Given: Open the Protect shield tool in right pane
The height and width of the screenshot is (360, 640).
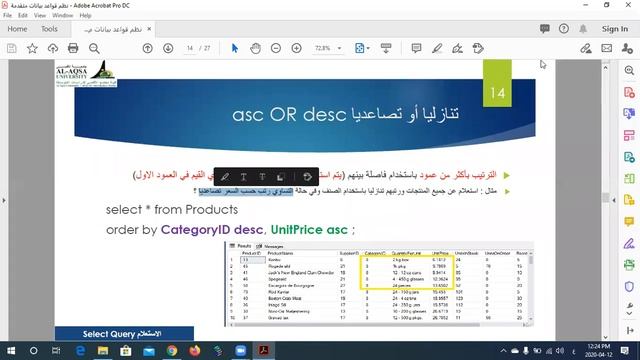Looking at the screenshot, I should [x=629, y=287].
